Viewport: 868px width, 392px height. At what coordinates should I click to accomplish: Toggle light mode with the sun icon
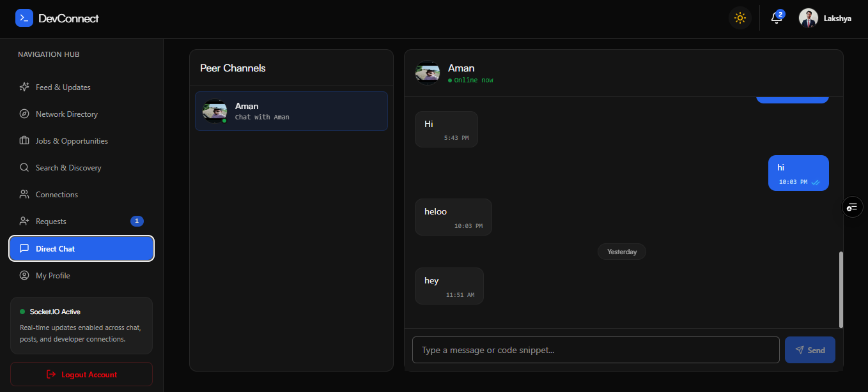[740, 18]
